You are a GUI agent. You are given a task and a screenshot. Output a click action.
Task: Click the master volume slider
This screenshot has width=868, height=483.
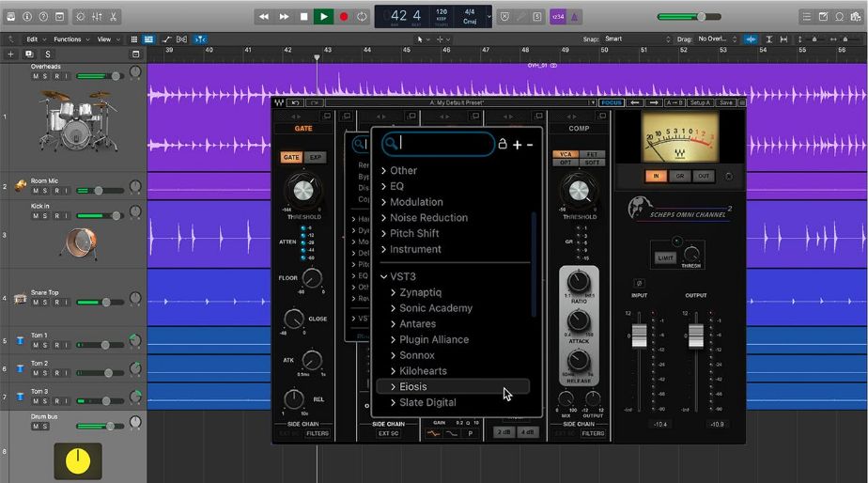click(690, 17)
